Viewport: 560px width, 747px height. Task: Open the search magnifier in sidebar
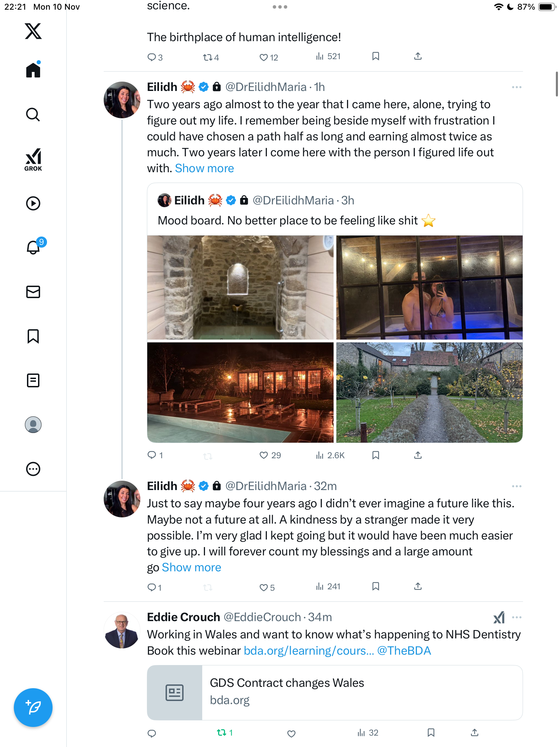33,114
